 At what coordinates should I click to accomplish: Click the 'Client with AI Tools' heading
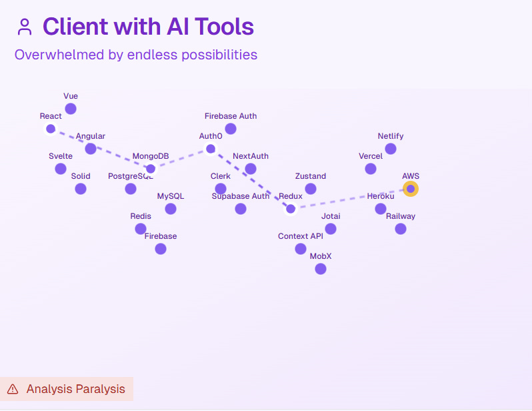coord(148,27)
